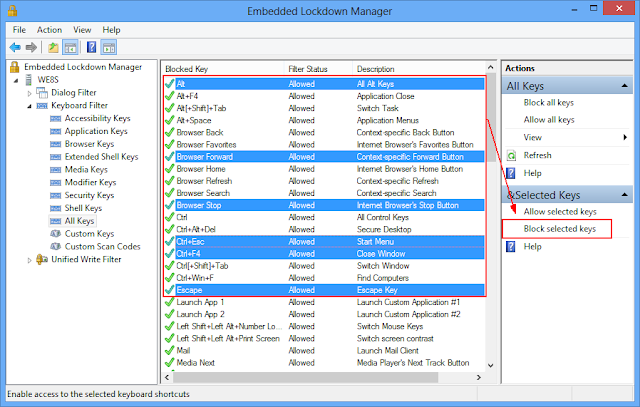Click the Custom Keys gear icon
Screen dimensions: 640x407
pyautogui.click(x=56, y=234)
